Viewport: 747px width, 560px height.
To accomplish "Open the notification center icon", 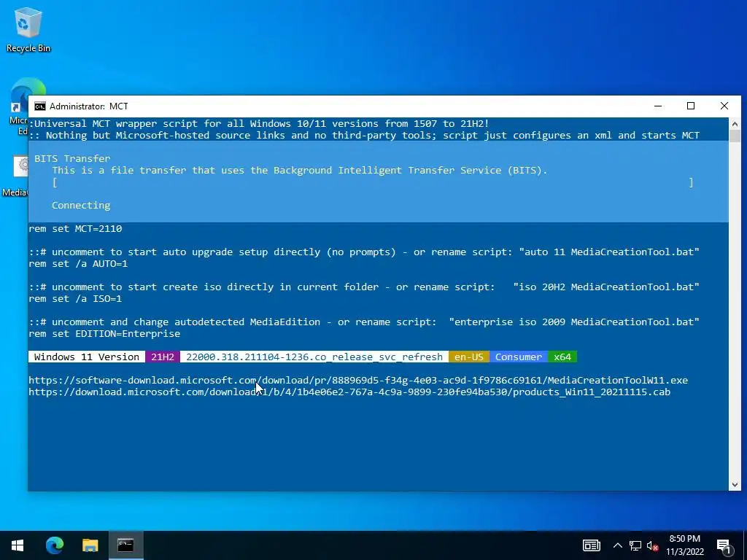I will pyautogui.click(x=724, y=545).
